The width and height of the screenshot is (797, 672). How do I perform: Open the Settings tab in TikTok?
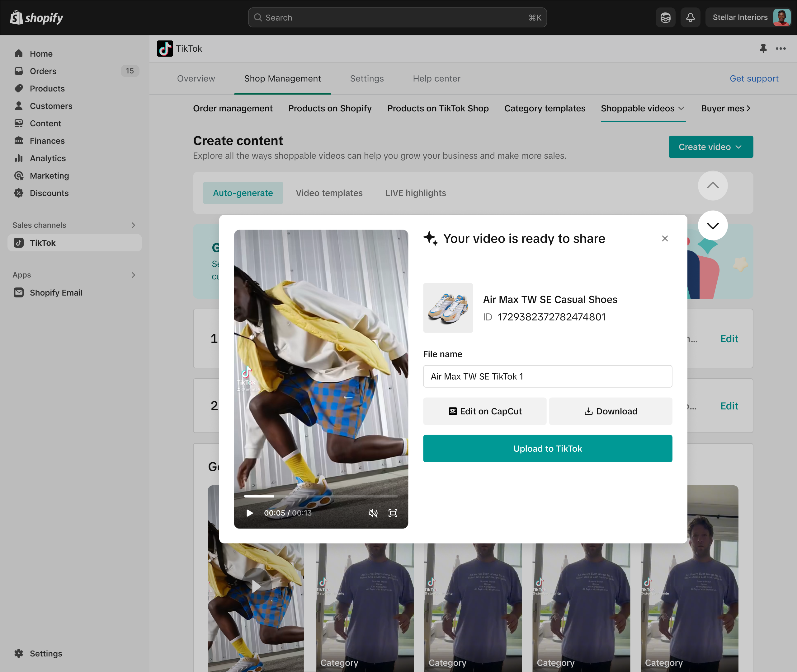click(x=367, y=78)
